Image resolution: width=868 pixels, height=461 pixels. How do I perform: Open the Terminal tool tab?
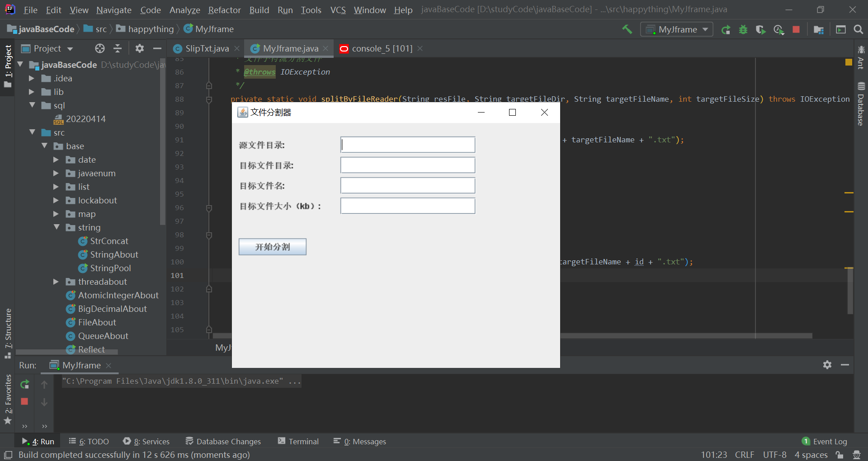[x=298, y=441]
